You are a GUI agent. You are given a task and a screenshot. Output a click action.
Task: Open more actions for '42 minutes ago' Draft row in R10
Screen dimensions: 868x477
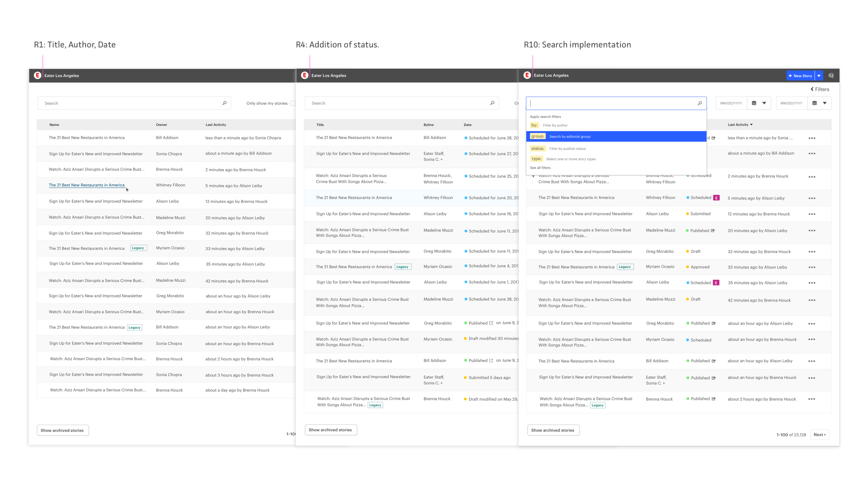point(812,300)
